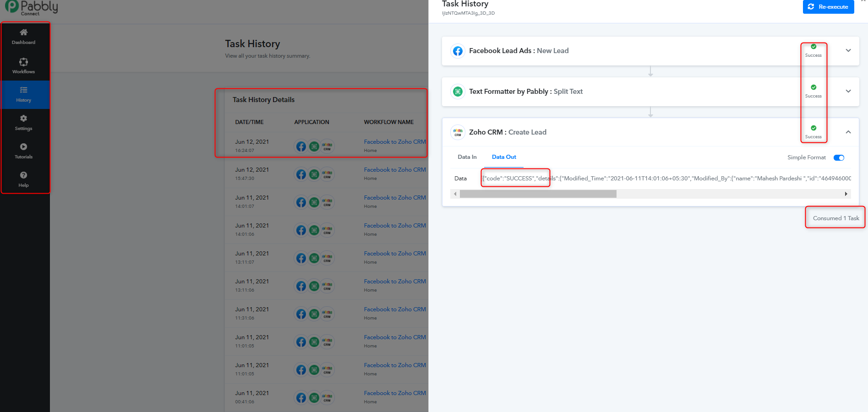Click the 'Jun 11, 2021' date at 11:31:06
The width and height of the screenshot is (868, 412).
coord(252,309)
